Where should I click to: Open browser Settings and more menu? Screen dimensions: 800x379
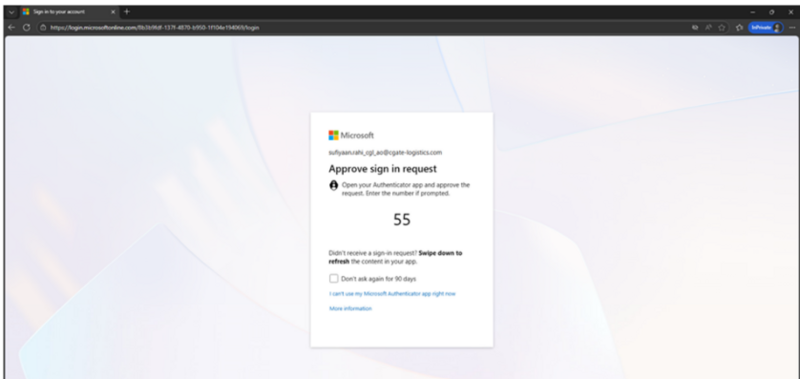click(792, 28)
